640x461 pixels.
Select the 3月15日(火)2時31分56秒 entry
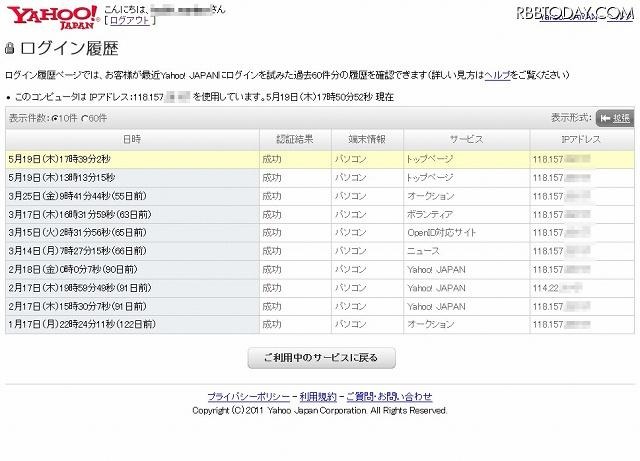320,233
